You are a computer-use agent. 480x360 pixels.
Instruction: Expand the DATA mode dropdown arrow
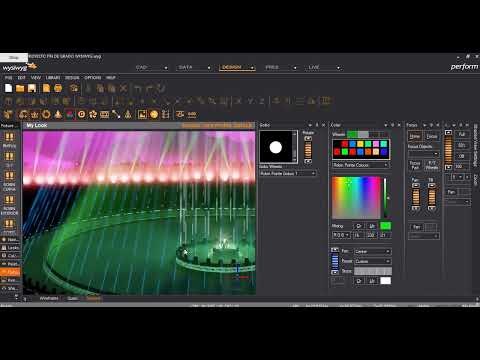(x=209, y=68)
